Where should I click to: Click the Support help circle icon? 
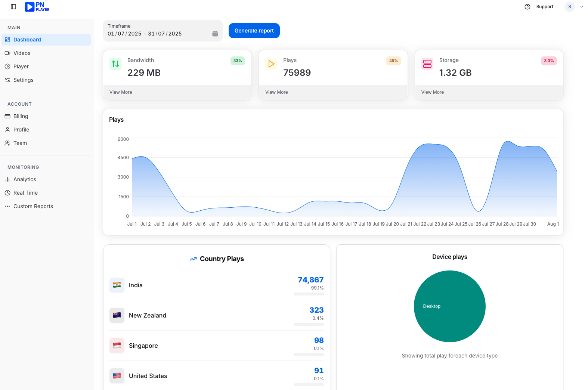point(527,7)
